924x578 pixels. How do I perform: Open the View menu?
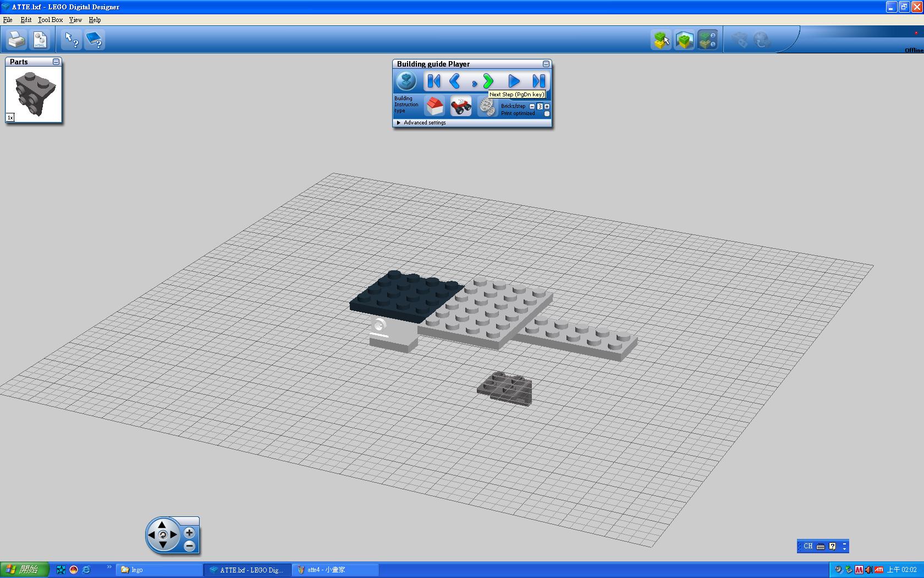[x=75, y=20]
